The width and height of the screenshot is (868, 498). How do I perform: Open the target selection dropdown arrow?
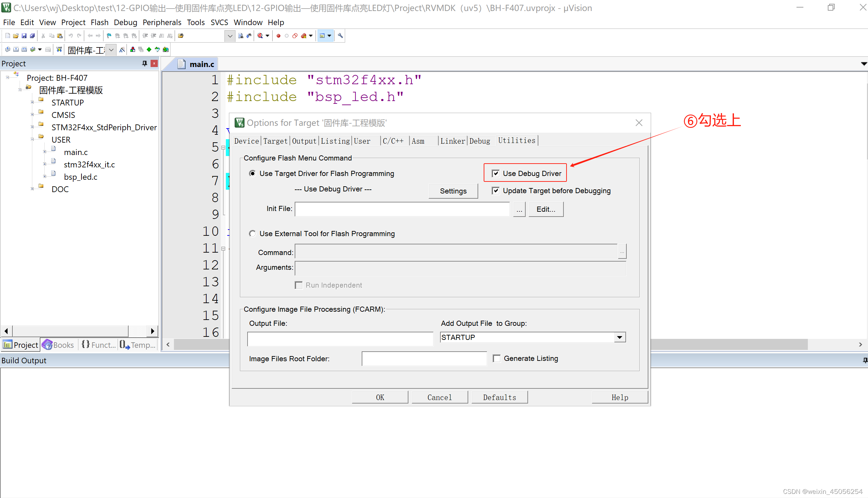(111, 50)
